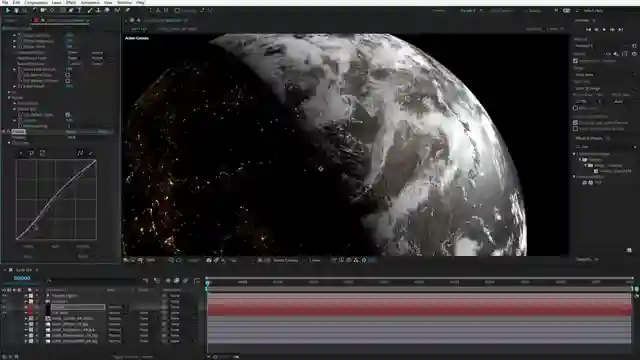Open the Work Area range dropdown in Preview

tap(605, 75)
